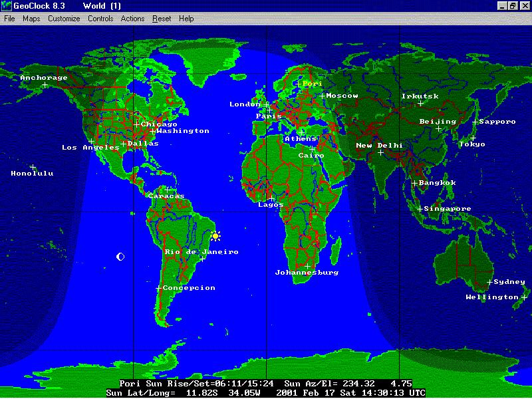Click the GeoClock globe icon in title bar
Screen dimensions: 532x399
[x=6, y=6]
